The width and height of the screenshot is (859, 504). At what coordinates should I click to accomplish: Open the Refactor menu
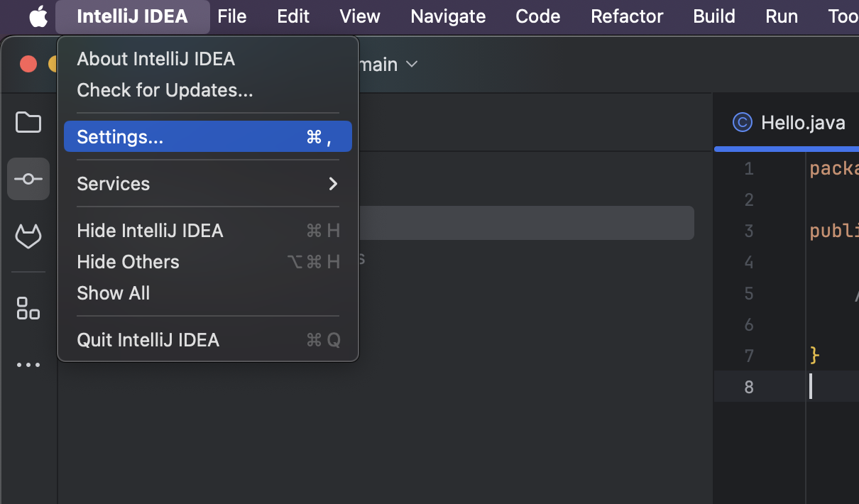627,16
